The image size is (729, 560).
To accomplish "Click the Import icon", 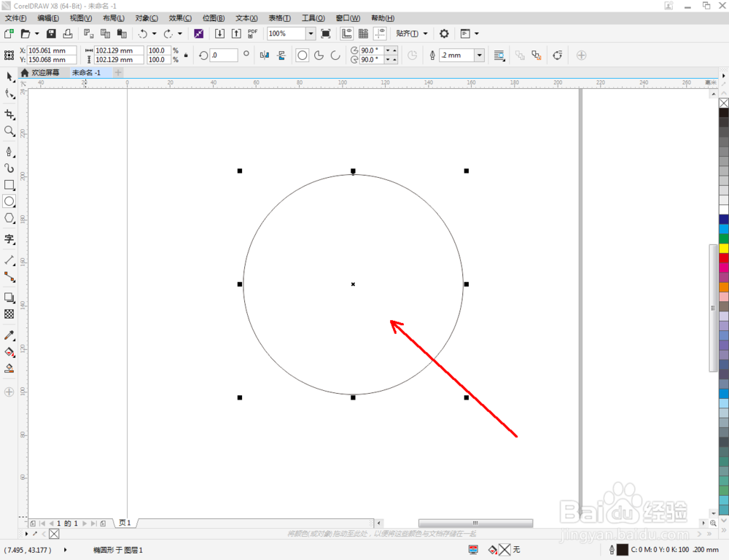I will (219, 34).
